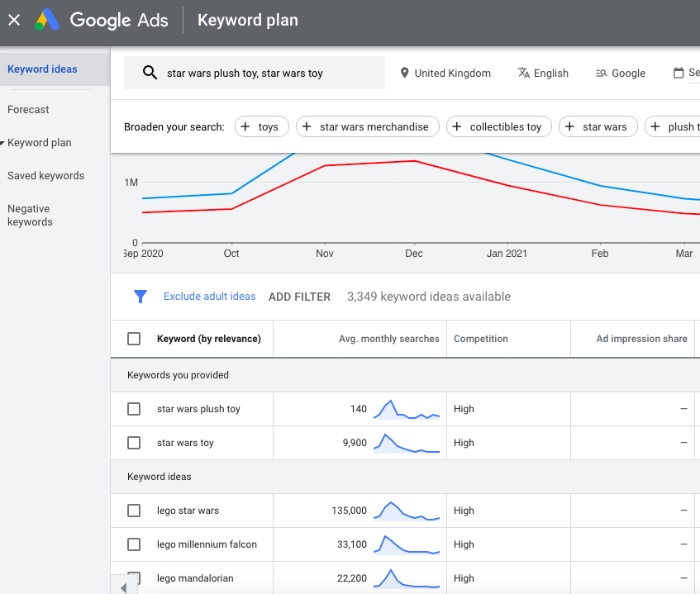Click the Dec label on the chart axis
This screenshot has width=700, height=594.
(x=414, y=254)
